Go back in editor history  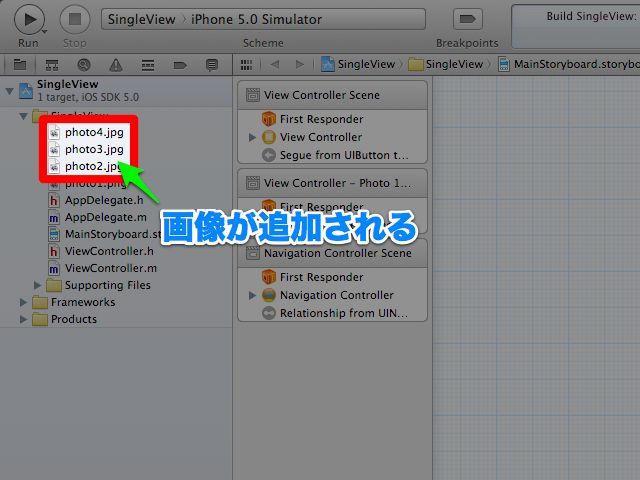coord(275,64)
